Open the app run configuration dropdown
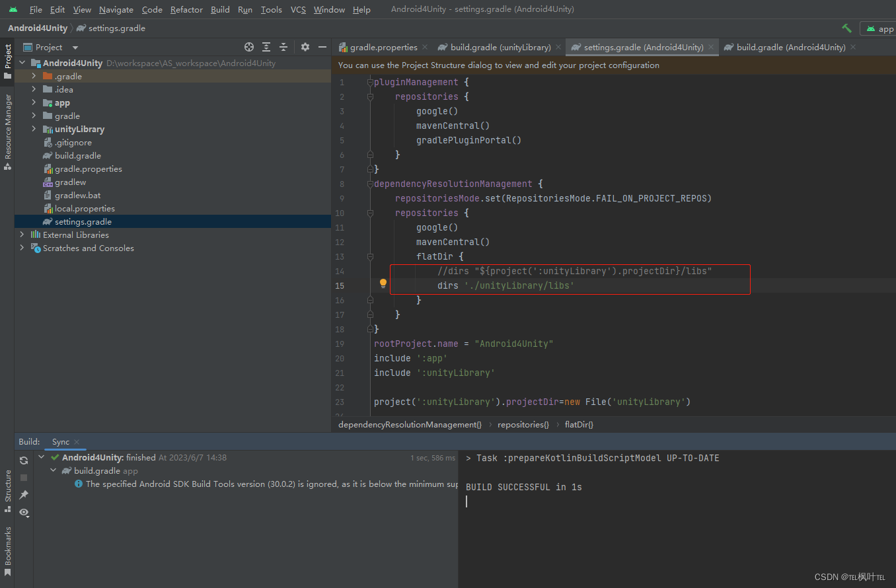The width and height of the screenshot is (896, 588). [x=879, y=28]
